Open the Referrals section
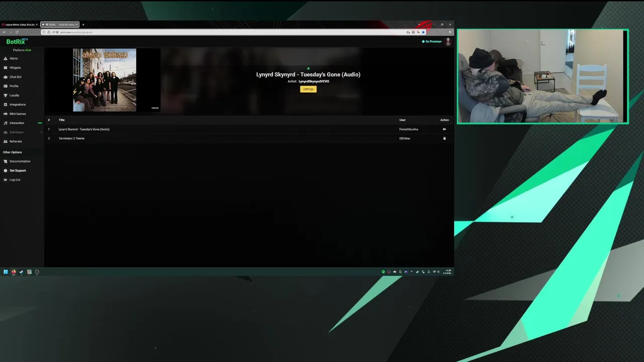 (16, 141)
